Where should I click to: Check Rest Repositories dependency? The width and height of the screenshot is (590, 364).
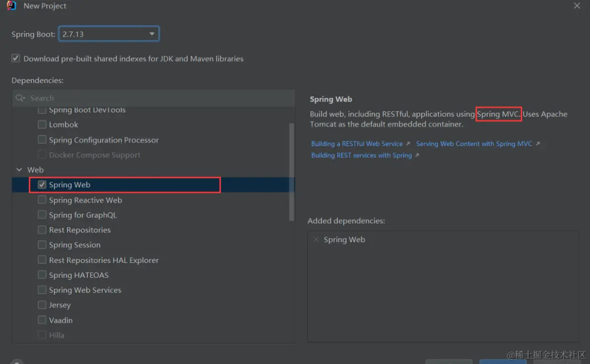point(42,230)
